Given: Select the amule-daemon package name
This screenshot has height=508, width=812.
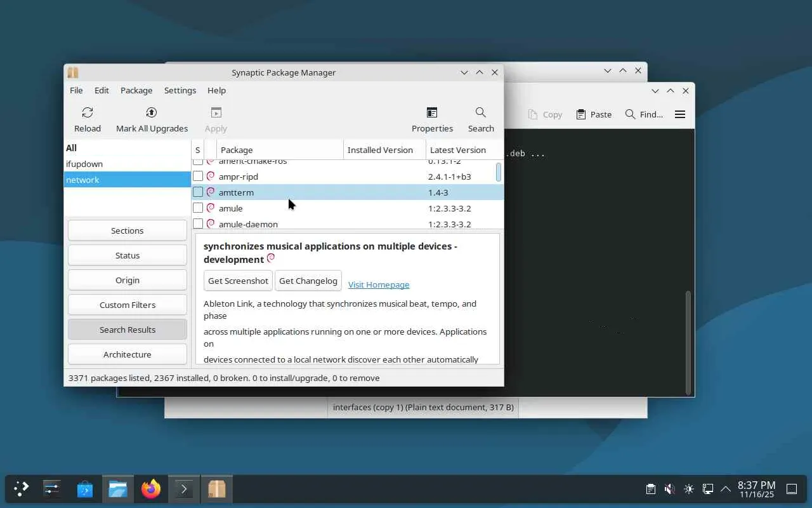Looking at the screenshot, I should coord(248,224).
